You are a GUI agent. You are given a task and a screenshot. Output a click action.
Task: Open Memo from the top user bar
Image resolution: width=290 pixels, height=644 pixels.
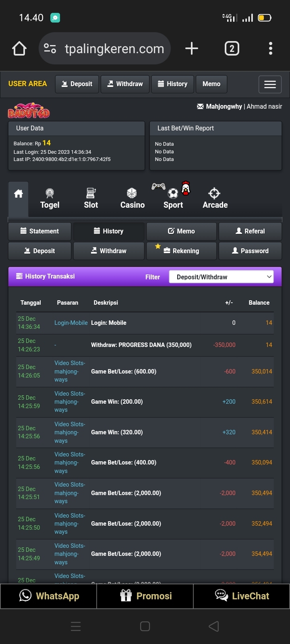(x=211, y=84)
